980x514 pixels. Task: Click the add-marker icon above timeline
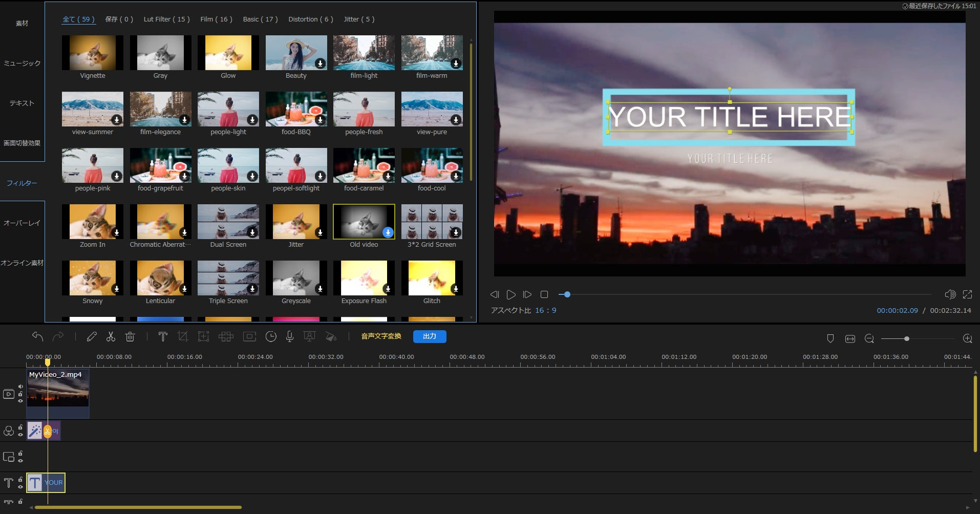tap(830, 338)
